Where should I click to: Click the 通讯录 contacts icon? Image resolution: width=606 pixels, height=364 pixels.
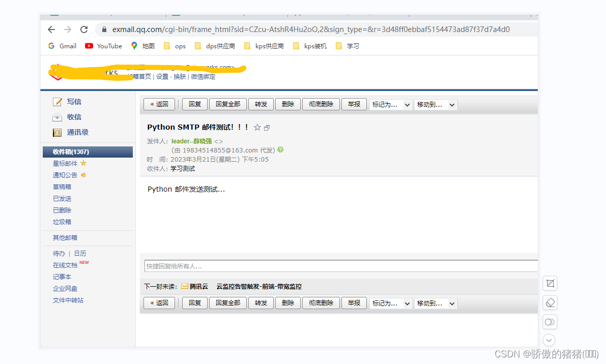(57, 132)
